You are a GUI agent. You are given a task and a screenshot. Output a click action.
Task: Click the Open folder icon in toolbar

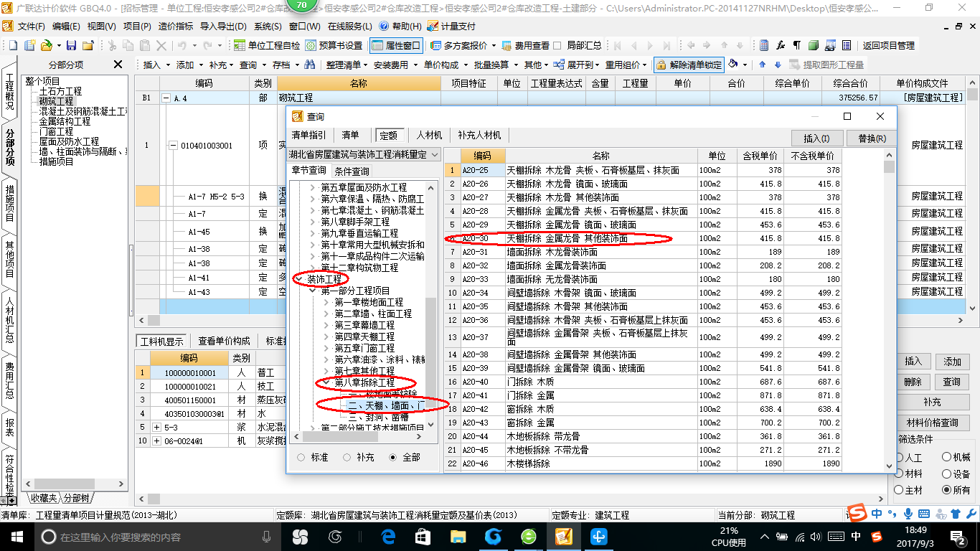point(46,45)
